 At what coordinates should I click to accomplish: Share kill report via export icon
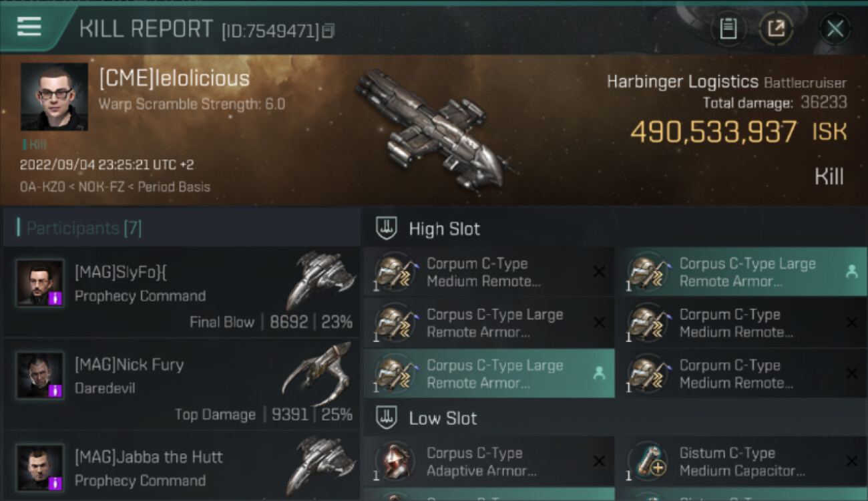776,29
